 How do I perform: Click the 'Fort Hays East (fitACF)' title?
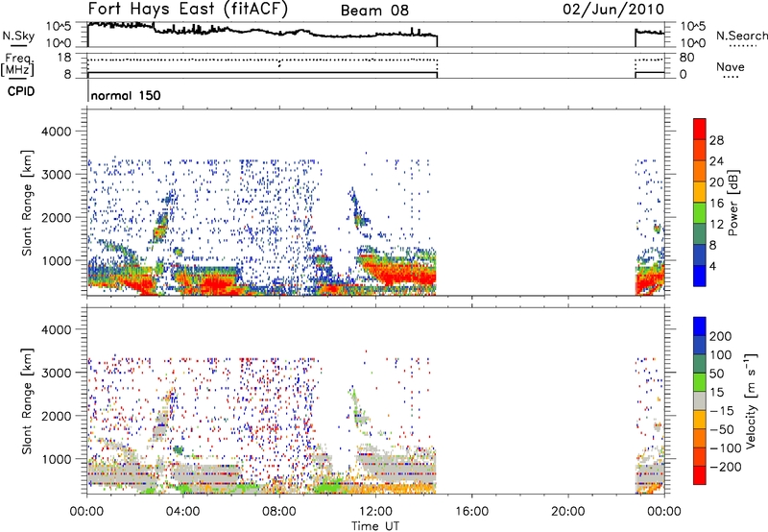pos(188,10)
